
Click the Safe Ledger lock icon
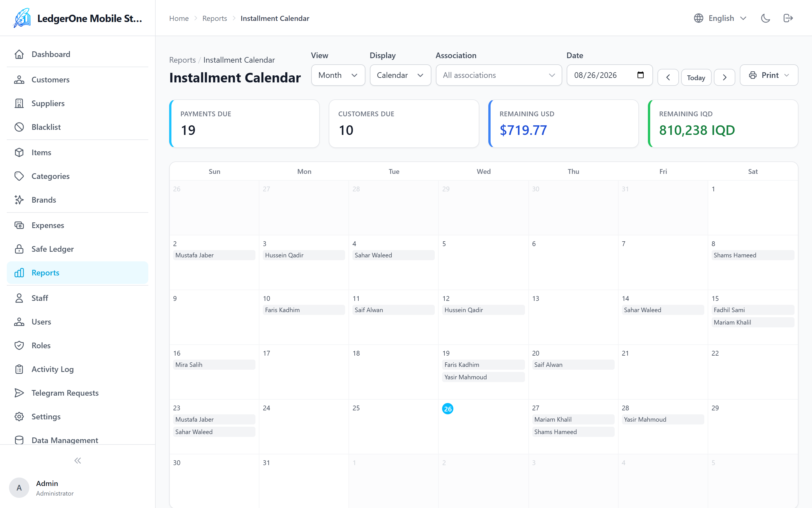click(19, 249)
